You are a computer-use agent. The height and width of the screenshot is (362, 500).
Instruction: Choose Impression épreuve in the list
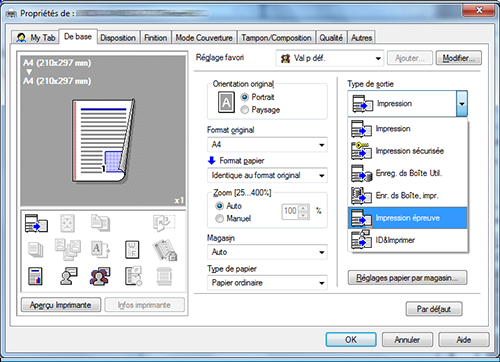(408, 218)
